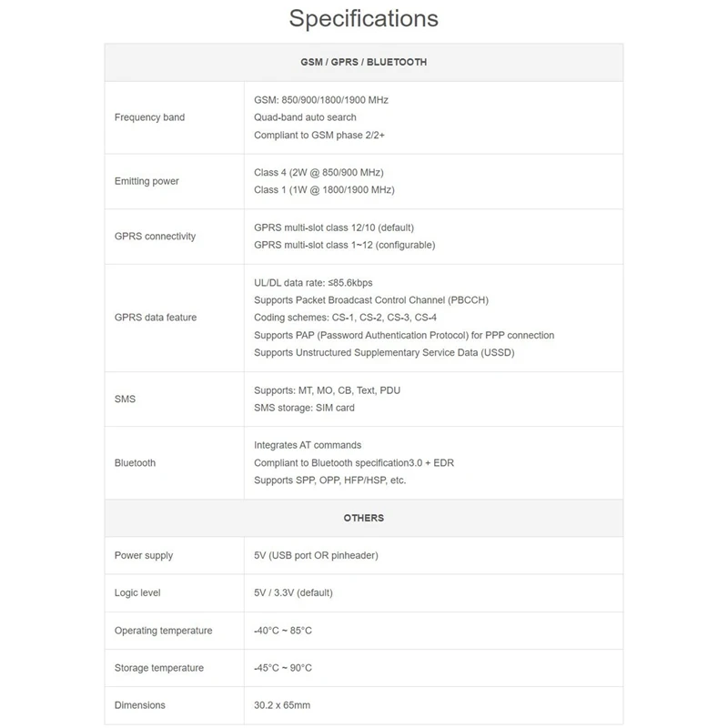Click the GSM 850/900/1800/1900 MHz text
The image size is (728, 728).
tap(320, 100)
